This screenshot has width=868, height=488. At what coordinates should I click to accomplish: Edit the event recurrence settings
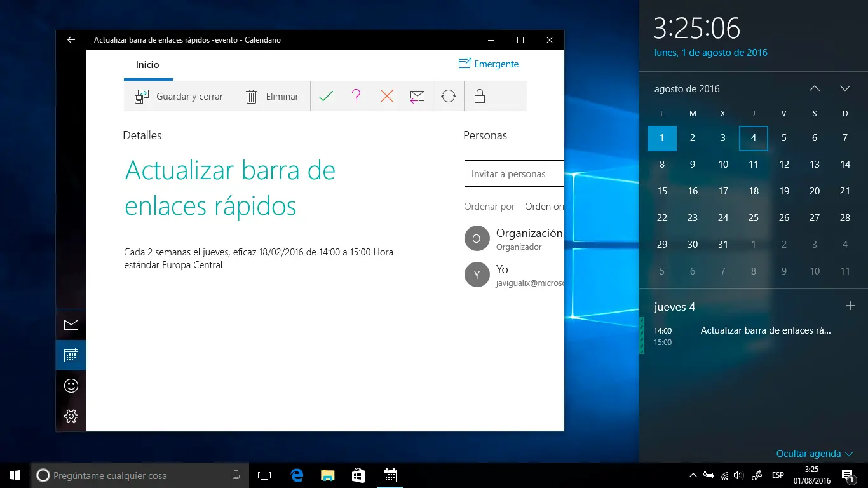(x=449, y=96)
